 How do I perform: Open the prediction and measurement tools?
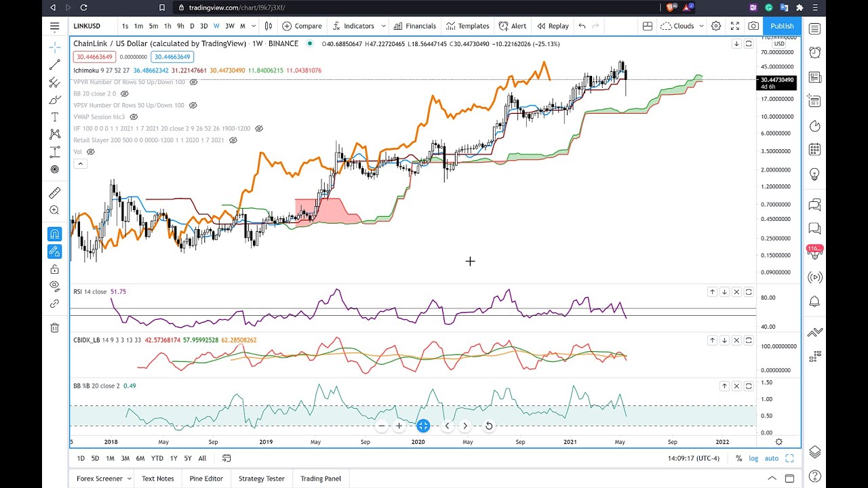coord(55,152)
